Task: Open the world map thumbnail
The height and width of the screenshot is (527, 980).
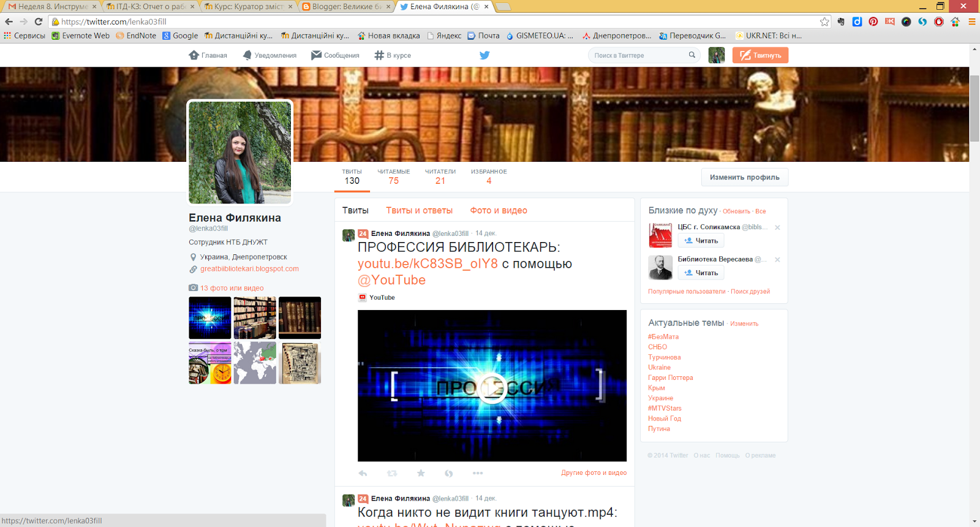Action: [x=255, y=363]
